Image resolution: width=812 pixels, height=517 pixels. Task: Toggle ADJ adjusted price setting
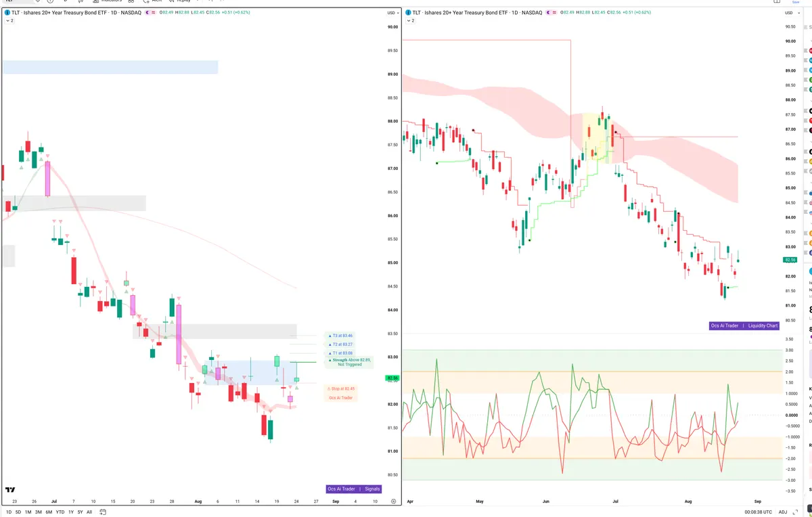[783, 512]
